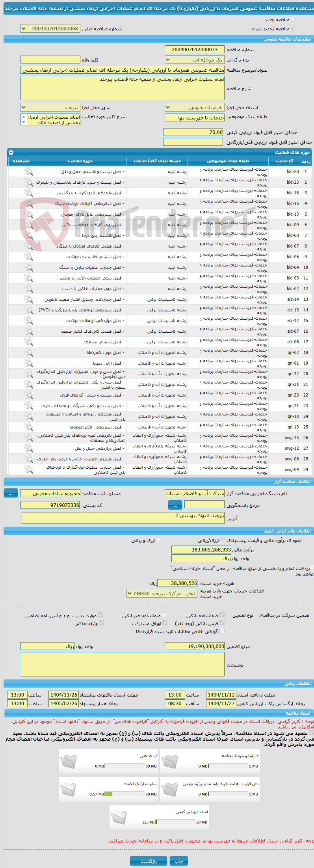This screenshot has height=868, width=314.
Task: Open the شهر محل اجرا dropdown
Action: coord(50,108)
